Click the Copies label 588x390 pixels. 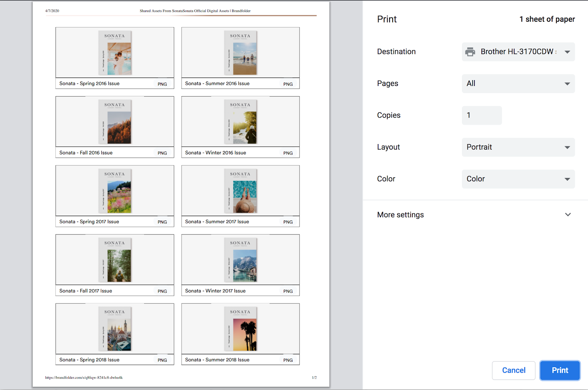[x=389, y=115]
